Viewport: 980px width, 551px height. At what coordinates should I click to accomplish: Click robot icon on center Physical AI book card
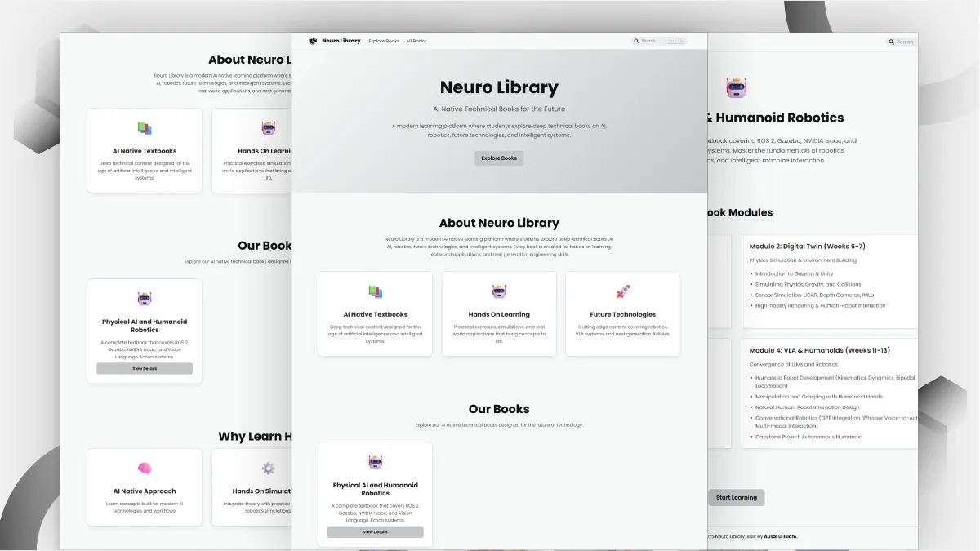coord(376,462)
